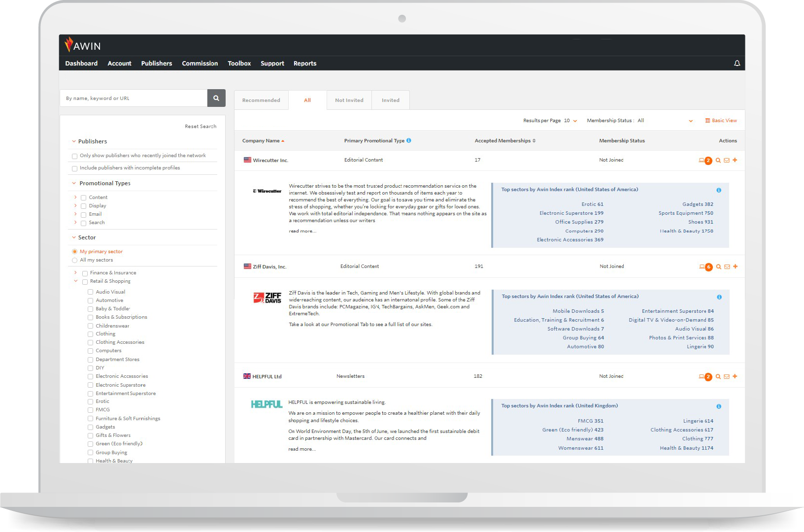Expand the Email promotional type arrow
The width and height of the screenshot is (804, 532).
(75, 214)
